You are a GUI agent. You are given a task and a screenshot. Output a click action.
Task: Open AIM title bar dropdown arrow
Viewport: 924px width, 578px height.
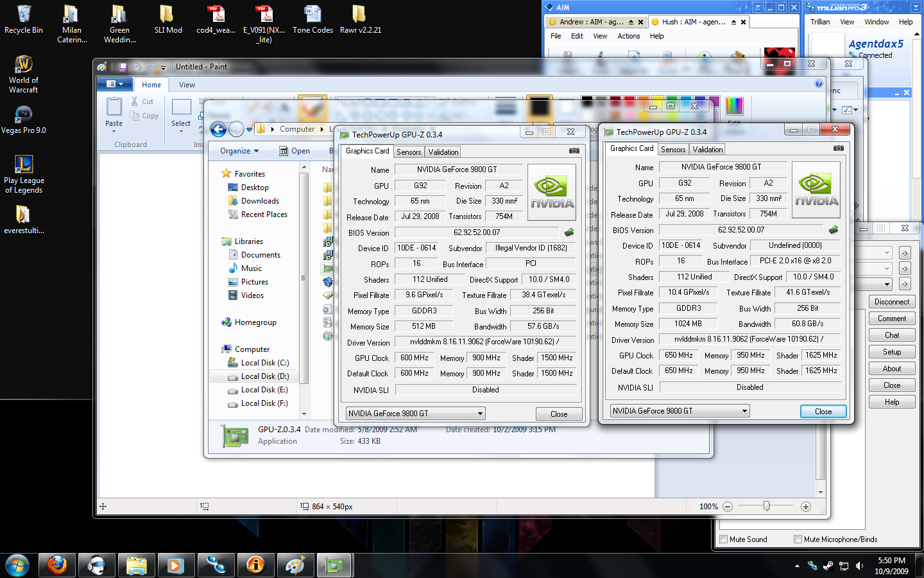(x=758, y=7)
